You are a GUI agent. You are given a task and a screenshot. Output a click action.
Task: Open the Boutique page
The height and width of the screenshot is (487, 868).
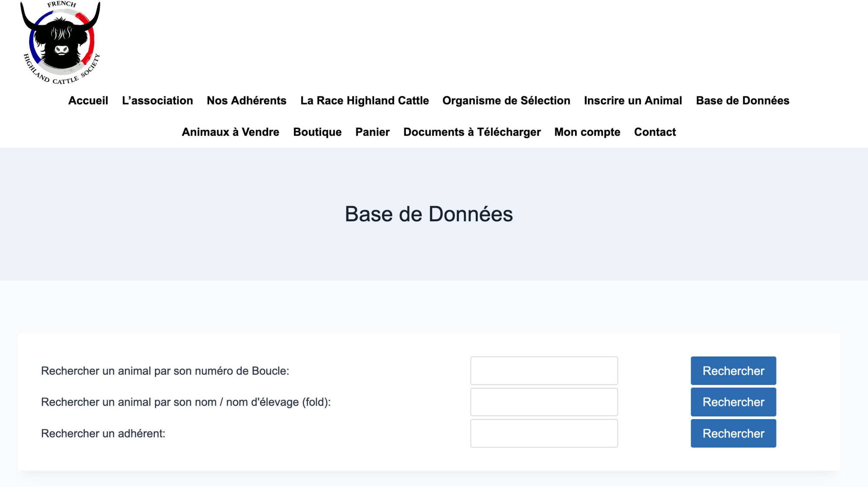[x=317, y=132]
